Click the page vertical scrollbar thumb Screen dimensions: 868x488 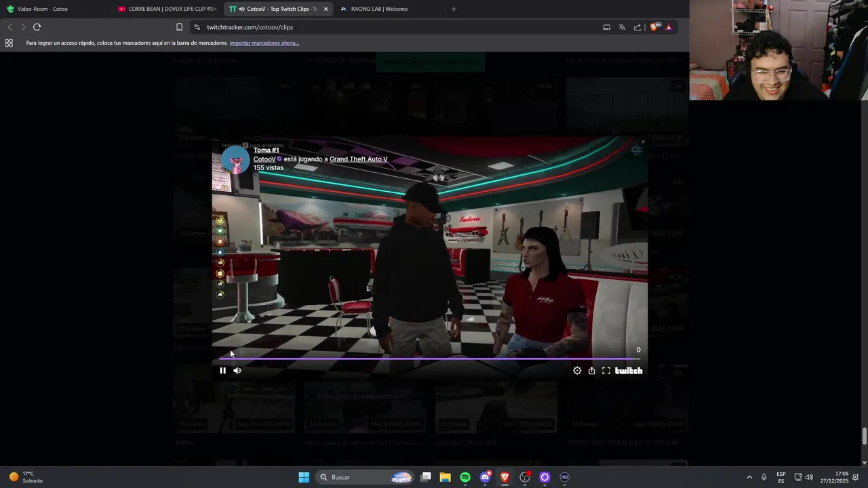[x=864, y=436]
